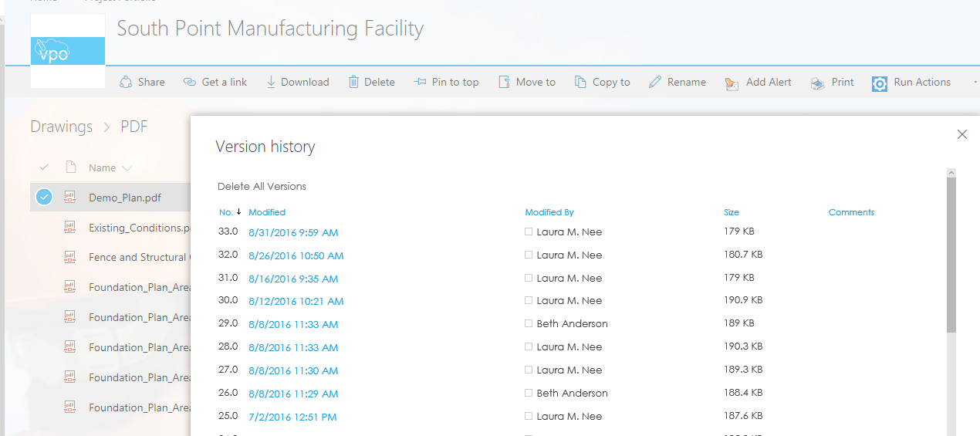Click the version history vertical scrollbar thumb

point(951,255)
